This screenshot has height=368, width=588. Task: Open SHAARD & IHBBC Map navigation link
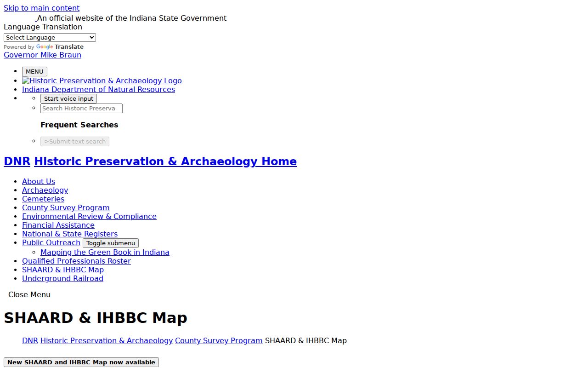point(63,270)
